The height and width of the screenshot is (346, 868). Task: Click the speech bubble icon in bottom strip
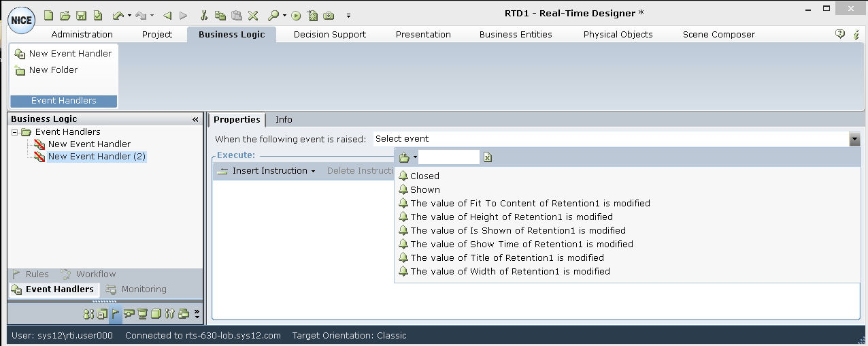click(129, 314)
